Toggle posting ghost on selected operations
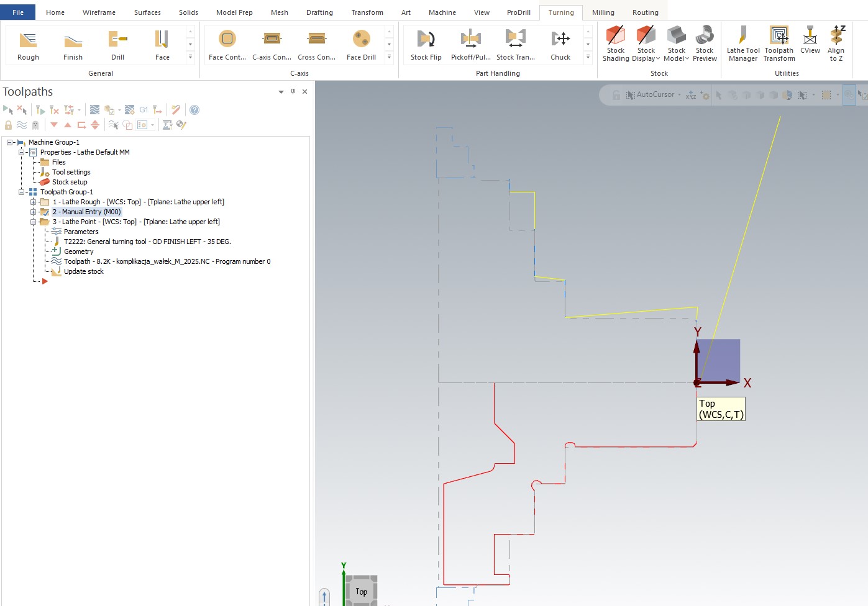The height and width of the screenshot is (606, 868). click(35, 125)
